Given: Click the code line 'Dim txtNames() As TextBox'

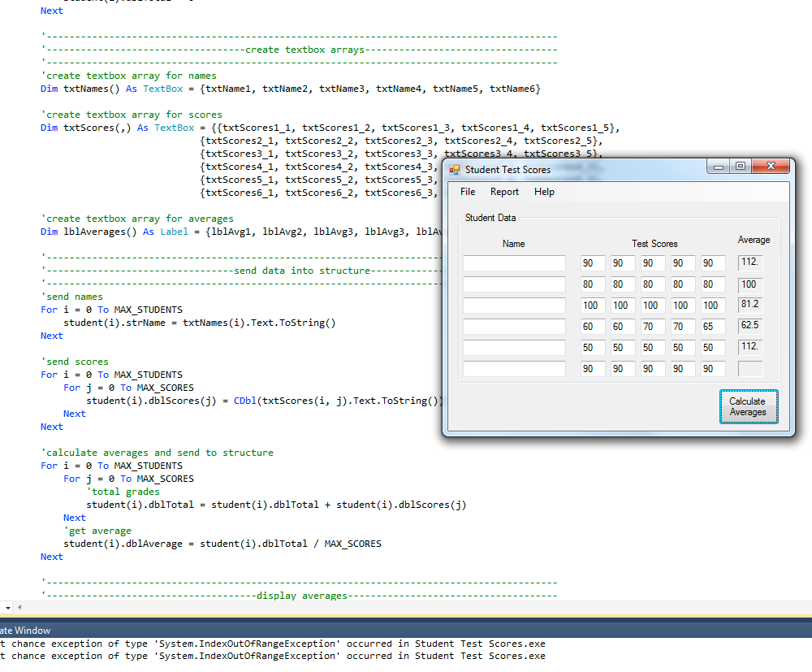Looking at the screenshot, I should 291,89.
